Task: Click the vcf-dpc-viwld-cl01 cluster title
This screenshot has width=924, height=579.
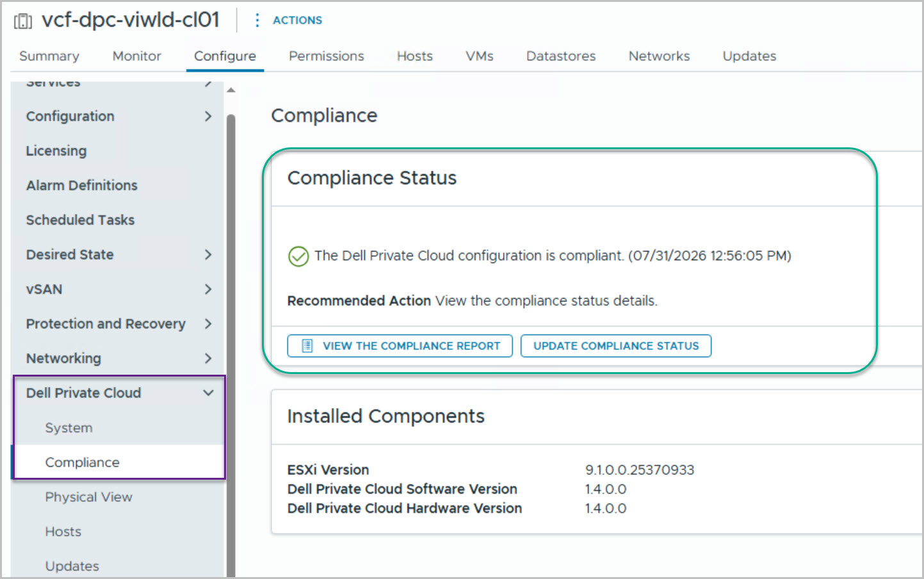Action: 131,20
